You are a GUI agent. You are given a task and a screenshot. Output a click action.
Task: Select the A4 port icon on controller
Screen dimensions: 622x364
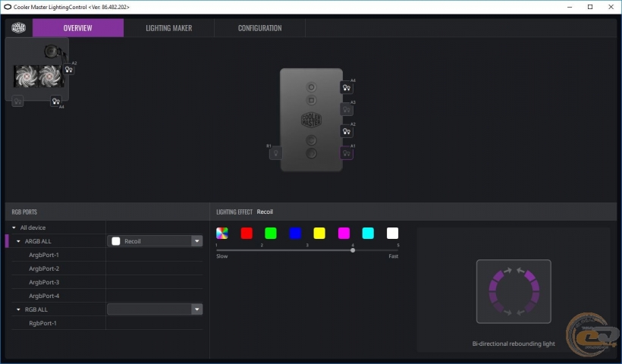click(347, 88)
